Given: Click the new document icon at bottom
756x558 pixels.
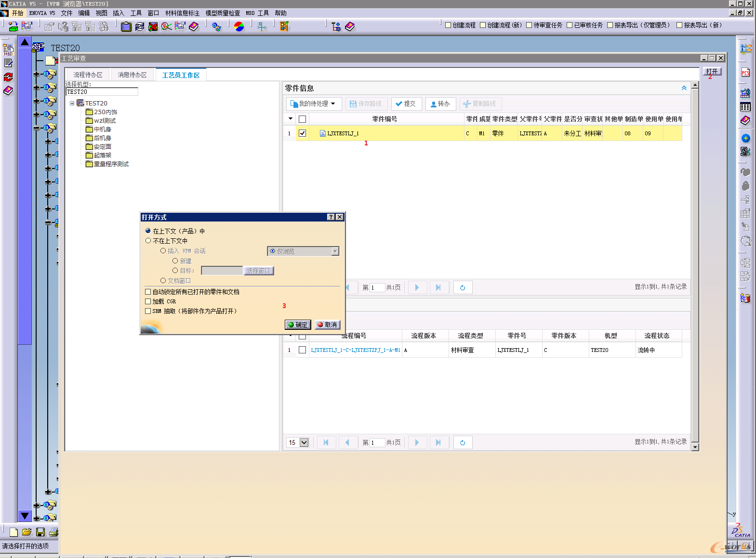Looking at the screenshot, I should [13, 532].
